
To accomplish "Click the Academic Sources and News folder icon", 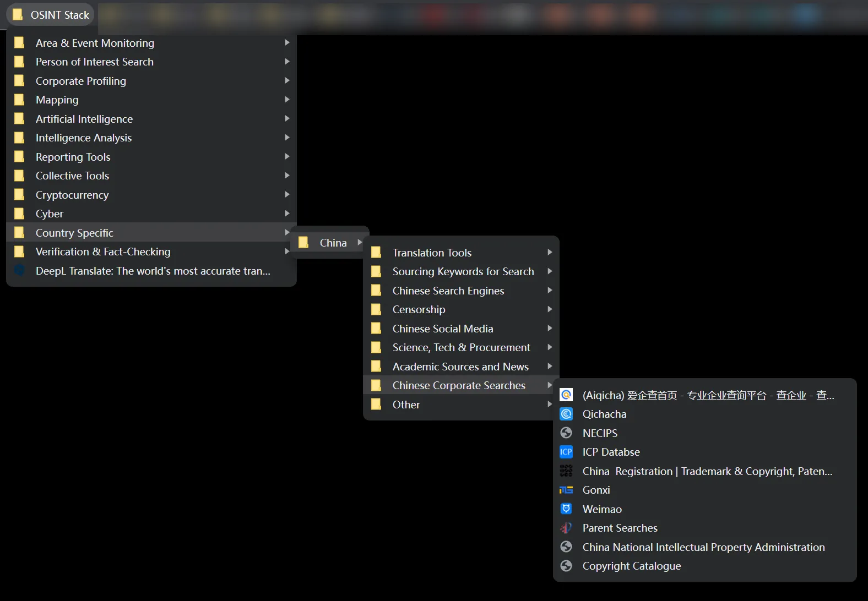I will pyautogui.click(x=376, y=367).
